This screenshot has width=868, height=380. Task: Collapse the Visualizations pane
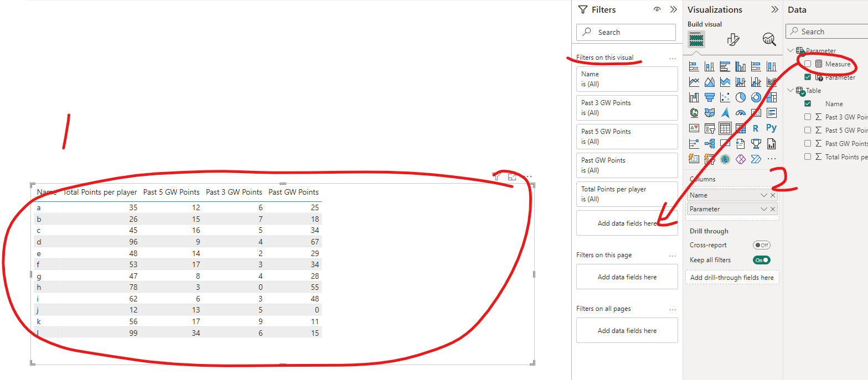[x=774, y=9]
